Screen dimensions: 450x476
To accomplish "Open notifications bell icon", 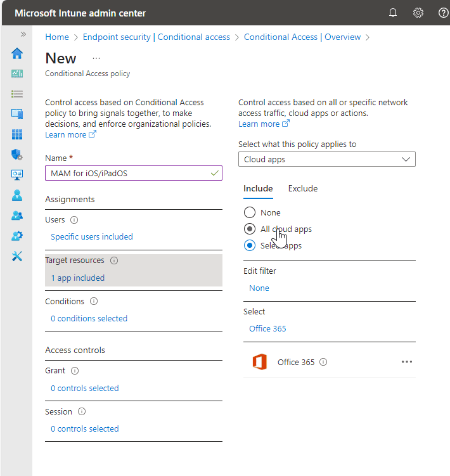I will point(393,13).
